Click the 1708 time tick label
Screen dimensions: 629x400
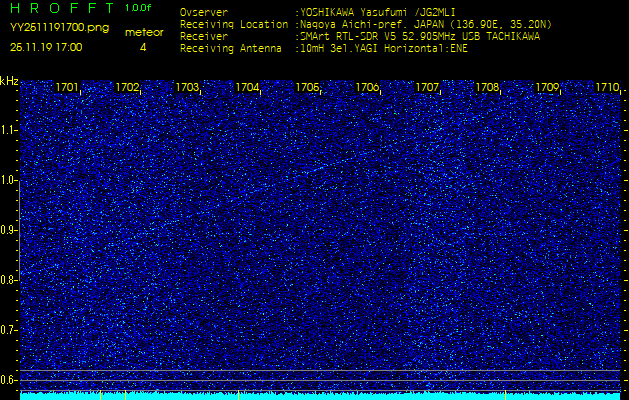click(x=488, y=88)
